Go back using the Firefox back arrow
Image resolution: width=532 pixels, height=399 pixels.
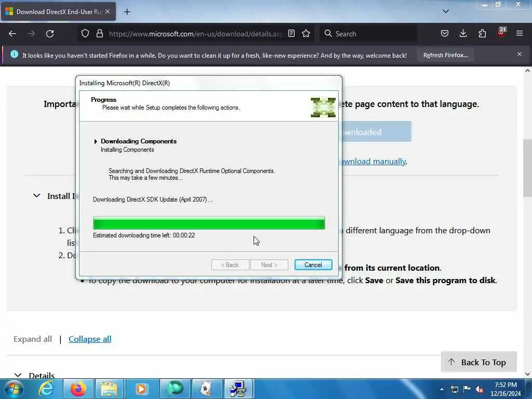pos(12,34)
